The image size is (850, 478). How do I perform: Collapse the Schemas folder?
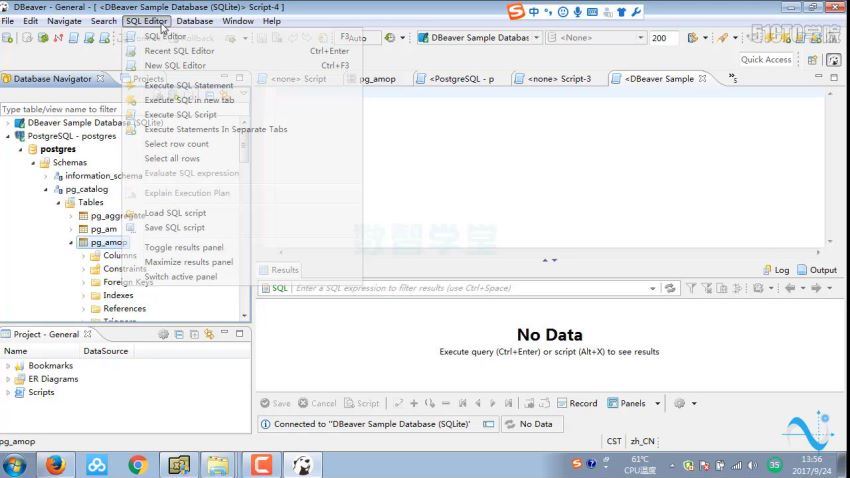(33, 163)
